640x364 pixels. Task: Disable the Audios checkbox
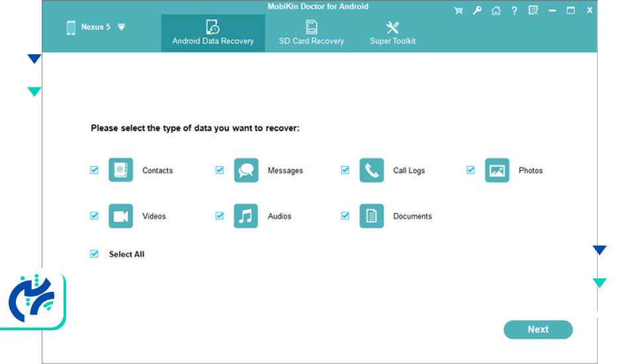click(220, 216)
